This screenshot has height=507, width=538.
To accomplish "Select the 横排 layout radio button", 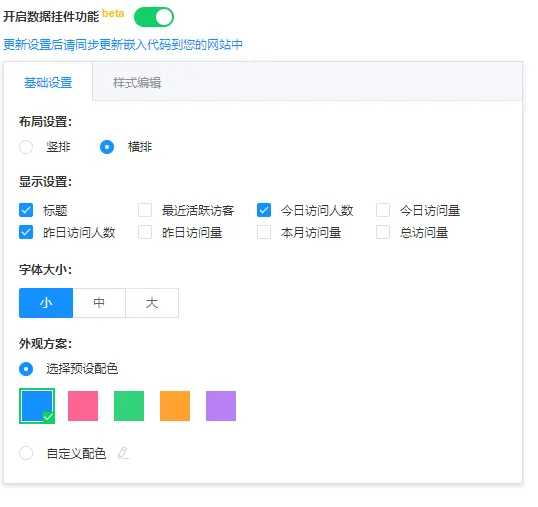I will pos(107,147).
